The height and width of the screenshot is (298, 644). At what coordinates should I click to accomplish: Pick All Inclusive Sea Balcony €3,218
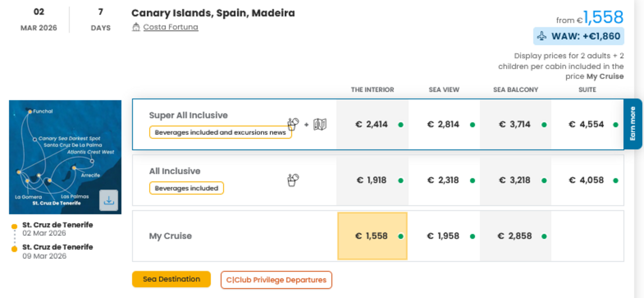pyautogui.click(x=515, y=180)
